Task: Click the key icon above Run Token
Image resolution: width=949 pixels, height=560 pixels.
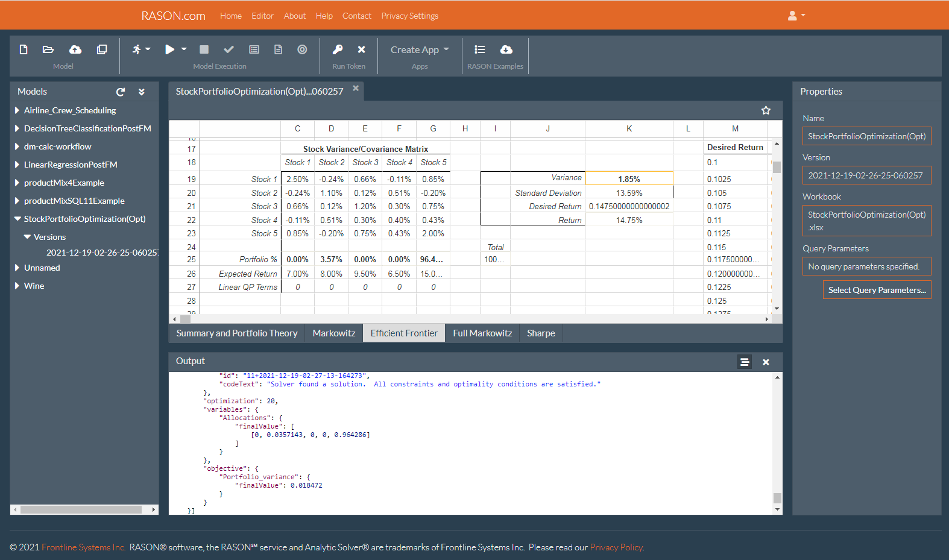Action: pos(338,49)
